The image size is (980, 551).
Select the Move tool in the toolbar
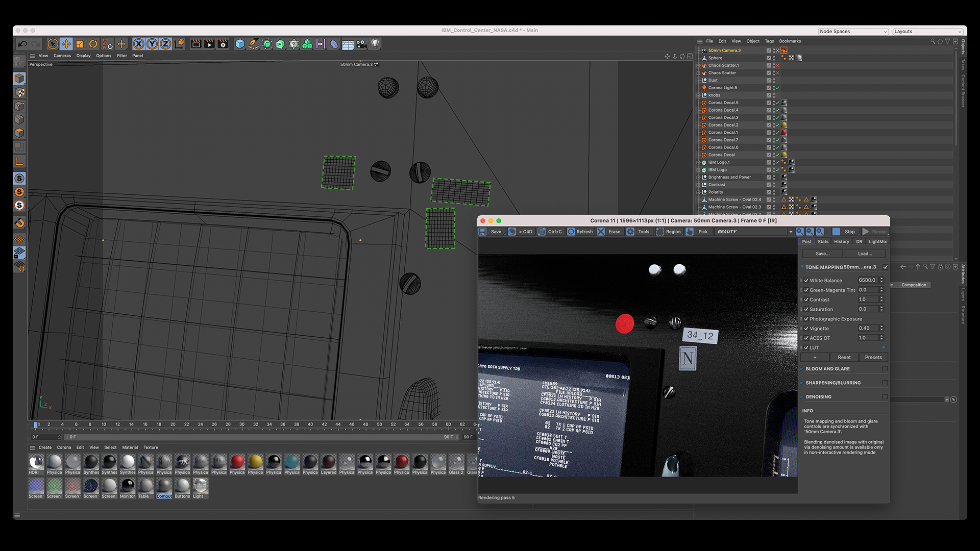[x=66, y=44]
